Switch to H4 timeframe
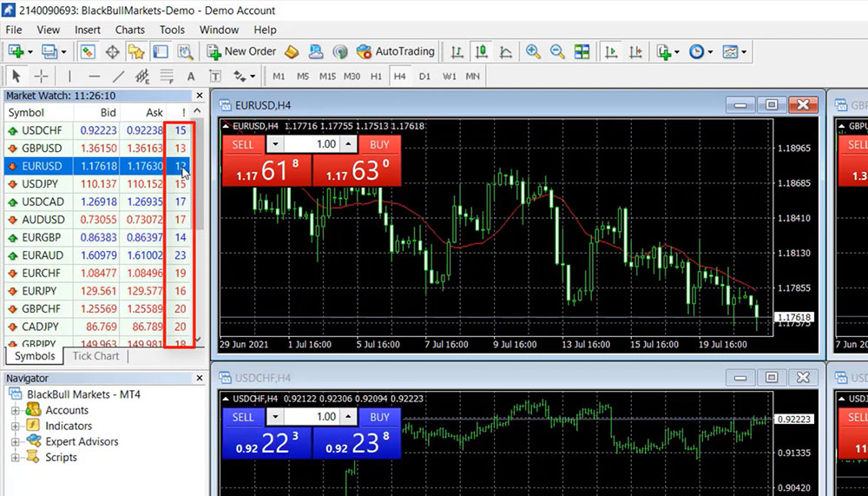The height and width of the screenshot is (496, 868). pyautogui.click(x=399, y=76)
